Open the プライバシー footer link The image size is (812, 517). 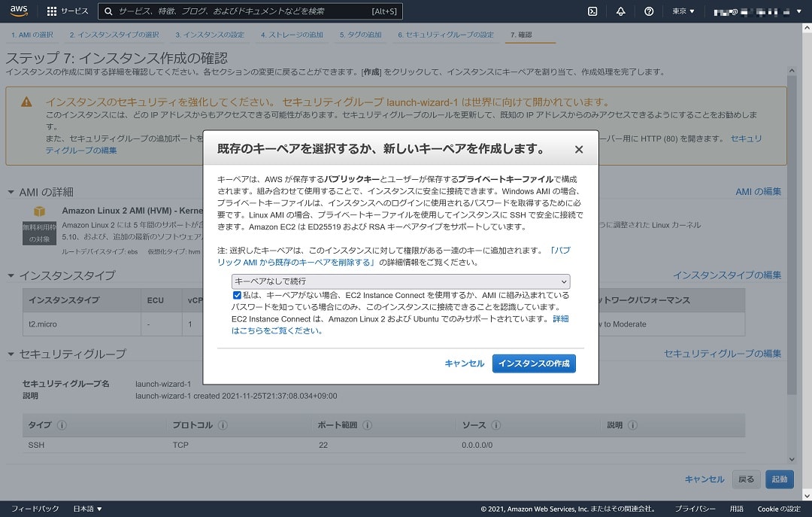(x=695, y=509)
